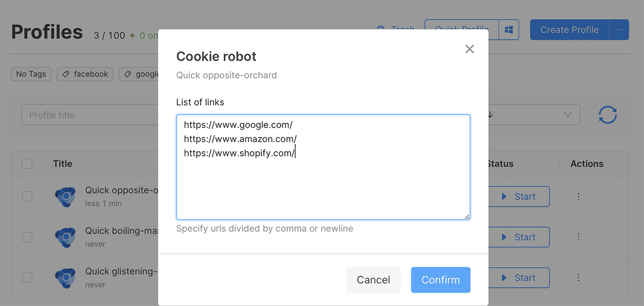Click the refresh profiles icon
Image resolution: width=644 pixels, height=306 pixels.
(x=608, y=115)
